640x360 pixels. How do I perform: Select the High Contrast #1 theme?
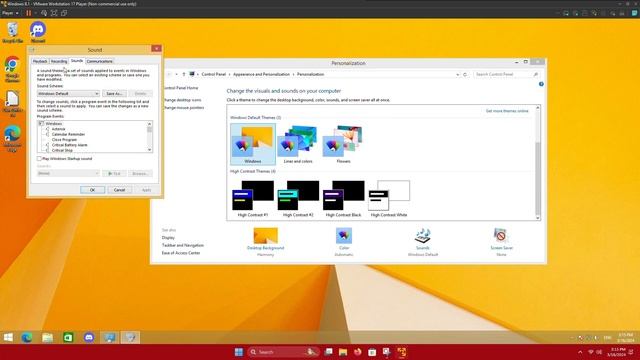(253, 198)
